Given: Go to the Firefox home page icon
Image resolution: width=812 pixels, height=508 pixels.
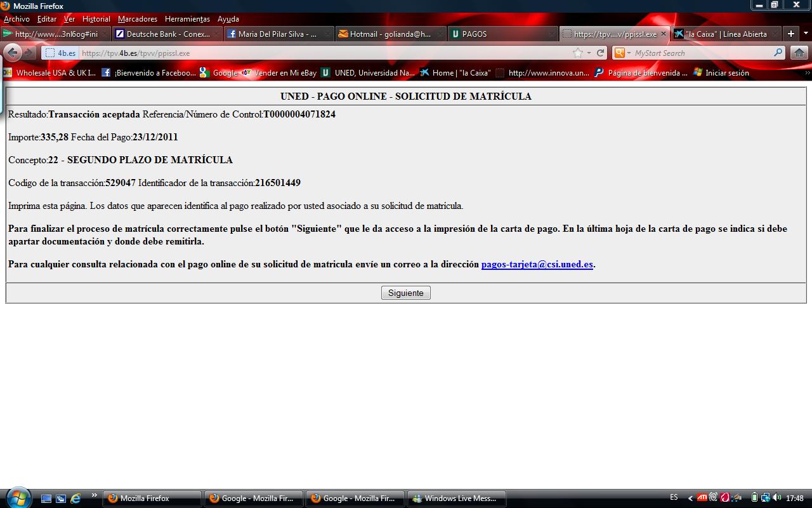Looking at the screenshot, I should click(x=799, y=53).
